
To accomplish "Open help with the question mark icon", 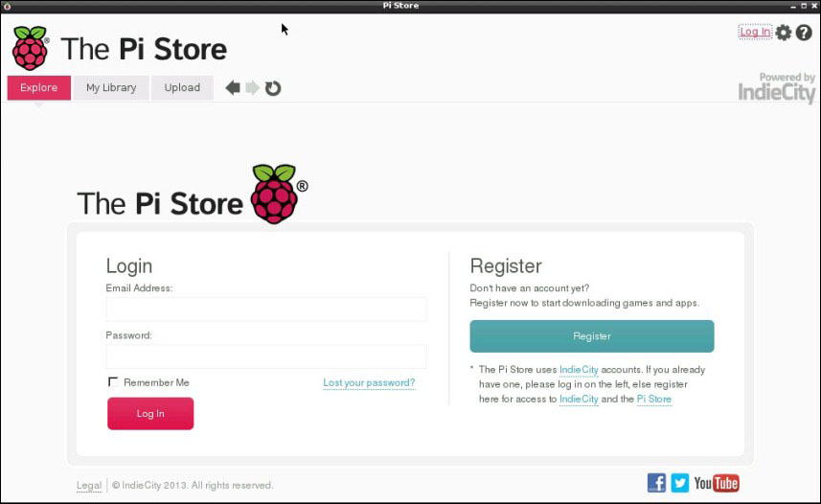I will [804, 33].
